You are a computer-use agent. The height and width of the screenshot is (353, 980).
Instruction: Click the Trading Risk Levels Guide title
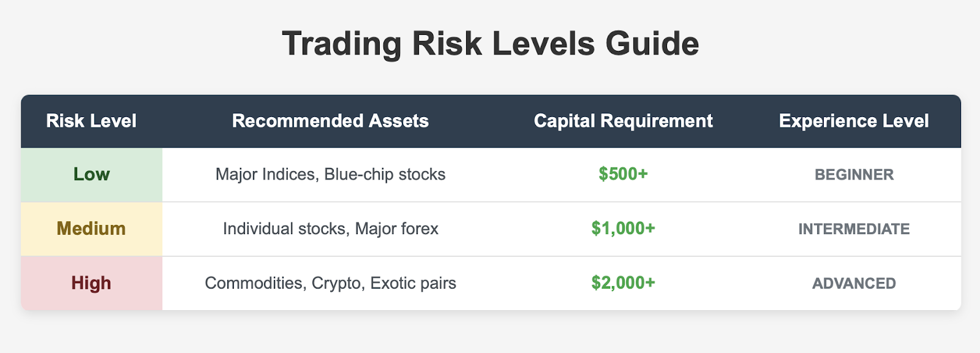(490, 44)
